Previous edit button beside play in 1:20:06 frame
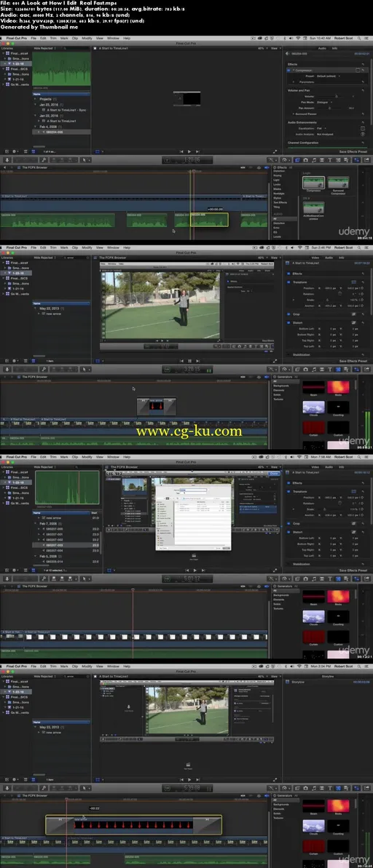 [181, 151]
